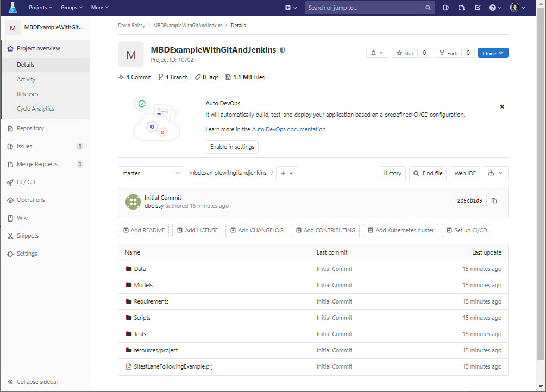Click Enable in settings button
Screen dimensions: 546x392
point(232,147)
